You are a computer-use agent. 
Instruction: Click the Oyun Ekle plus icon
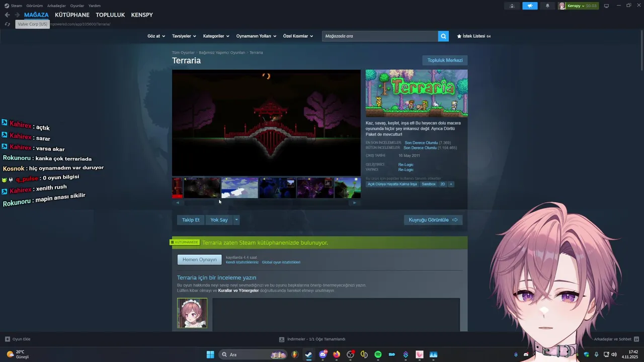point(8,339)
